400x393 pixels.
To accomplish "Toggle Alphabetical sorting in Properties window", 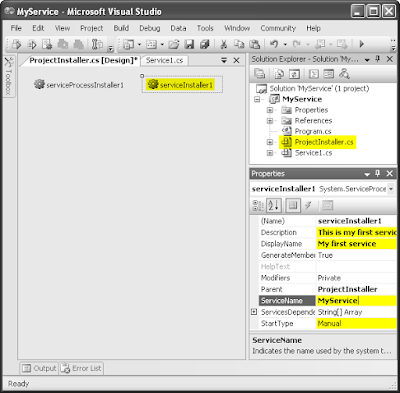I will click(274, 205).
